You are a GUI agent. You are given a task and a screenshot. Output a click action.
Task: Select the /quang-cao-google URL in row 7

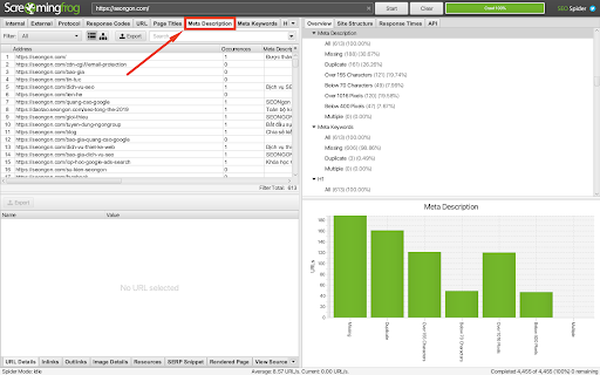62,102
